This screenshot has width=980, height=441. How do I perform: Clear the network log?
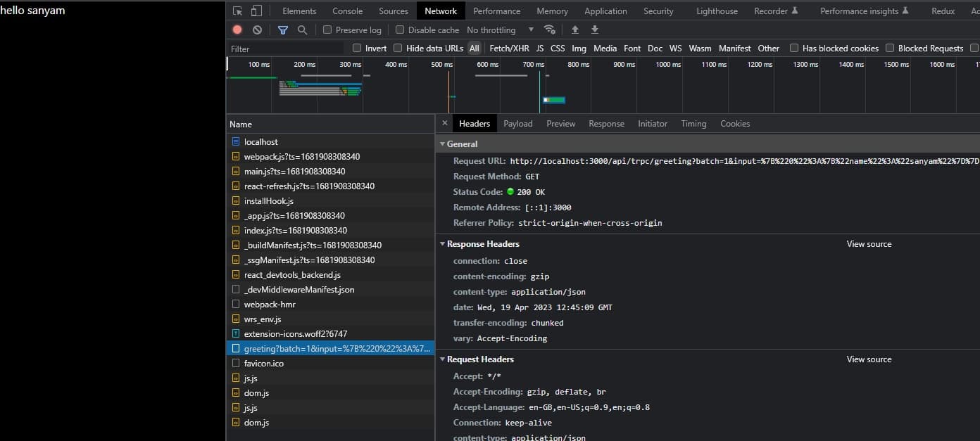click(257, 30)
